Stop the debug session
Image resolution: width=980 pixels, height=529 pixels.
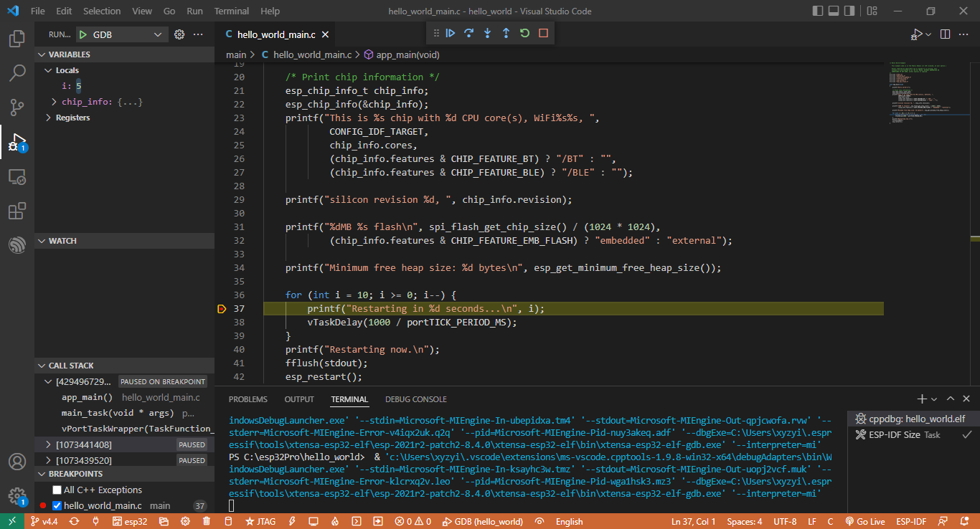tap(543, 33)
